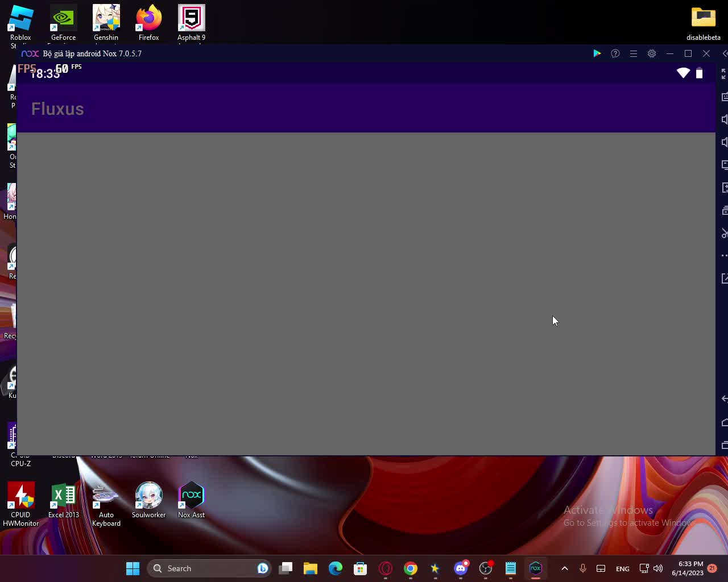This screenshot has height=582, width=728.
Task: Select the Excel 2013 desktop shortcut
Action: tap(64, 501)
